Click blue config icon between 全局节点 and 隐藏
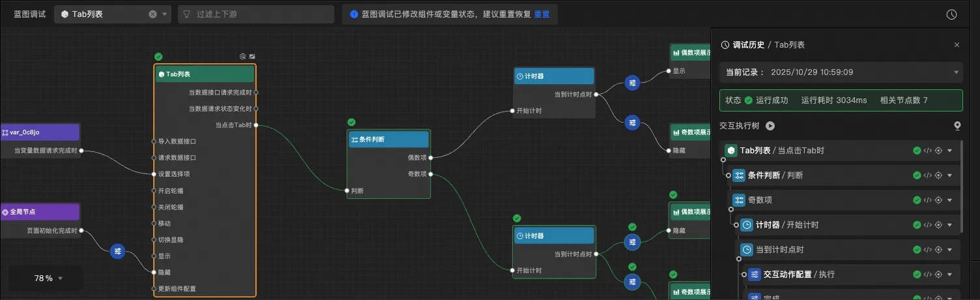 [x=117, y=251]
